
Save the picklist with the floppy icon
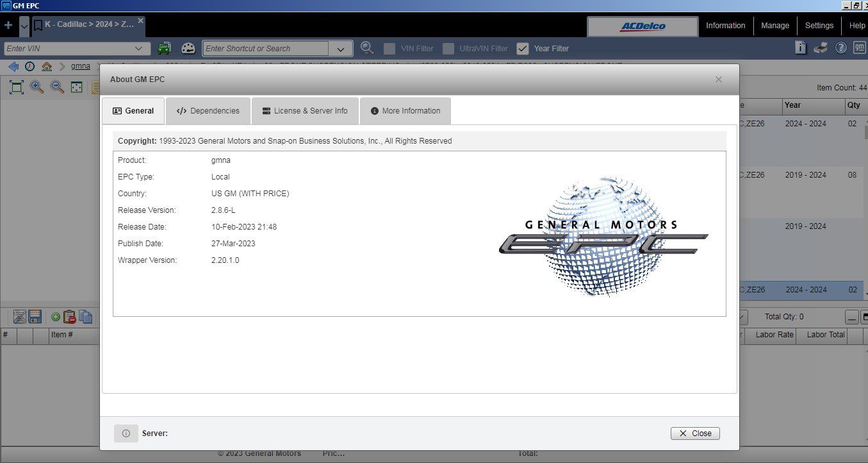(35, 317)
